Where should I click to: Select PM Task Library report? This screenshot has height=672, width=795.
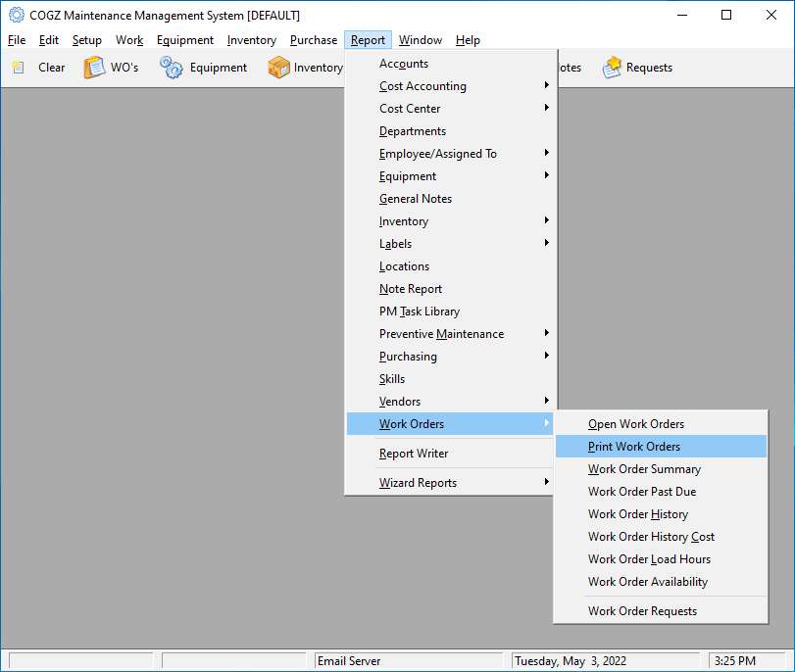click(451, 312)
